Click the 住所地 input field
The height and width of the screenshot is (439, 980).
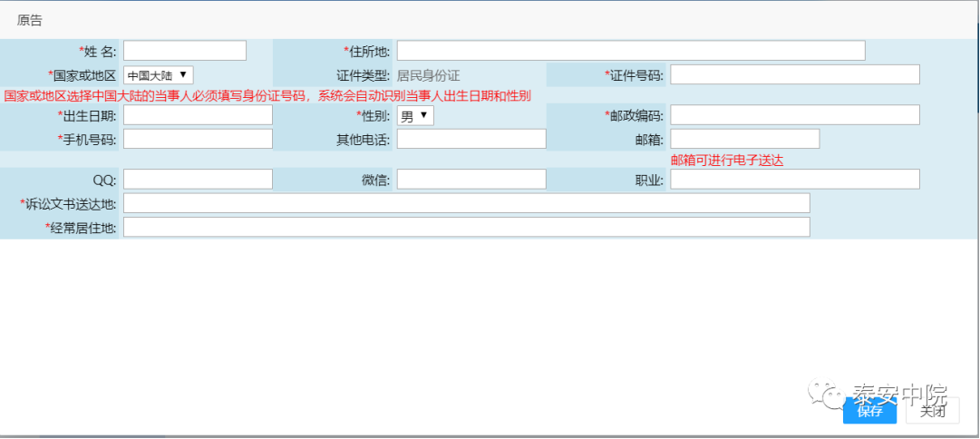click(631, 51)
